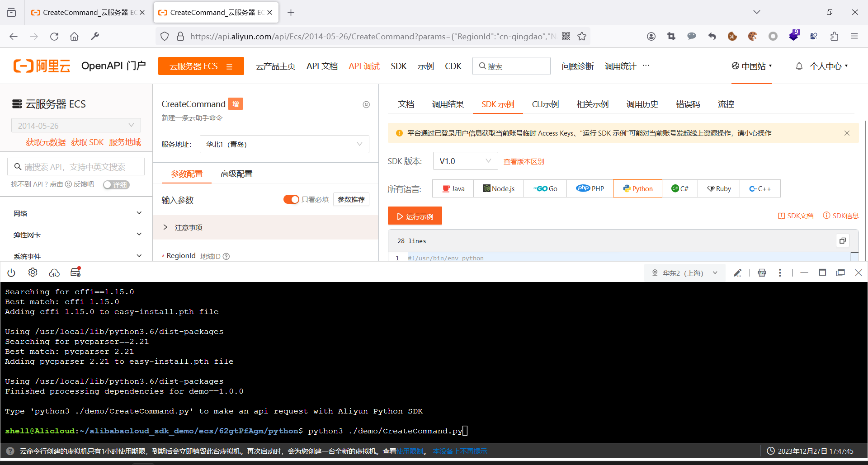
Task: Click the cloud upload/download icon in shell toolbar
Action: [x=54, y=272]
